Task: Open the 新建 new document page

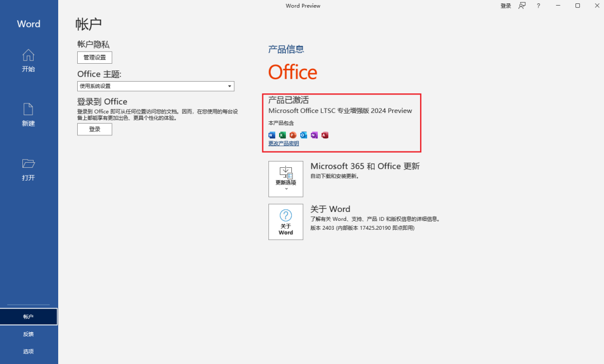Action: coord(28,115)
